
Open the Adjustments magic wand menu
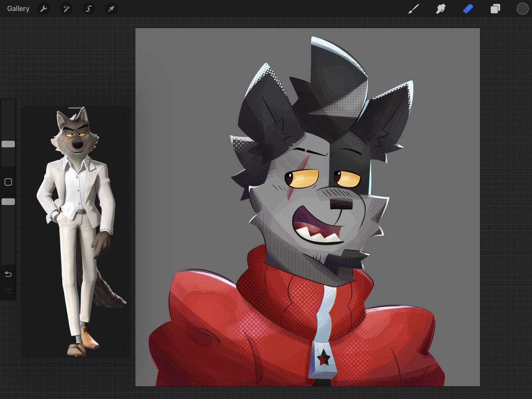(66, 9)
